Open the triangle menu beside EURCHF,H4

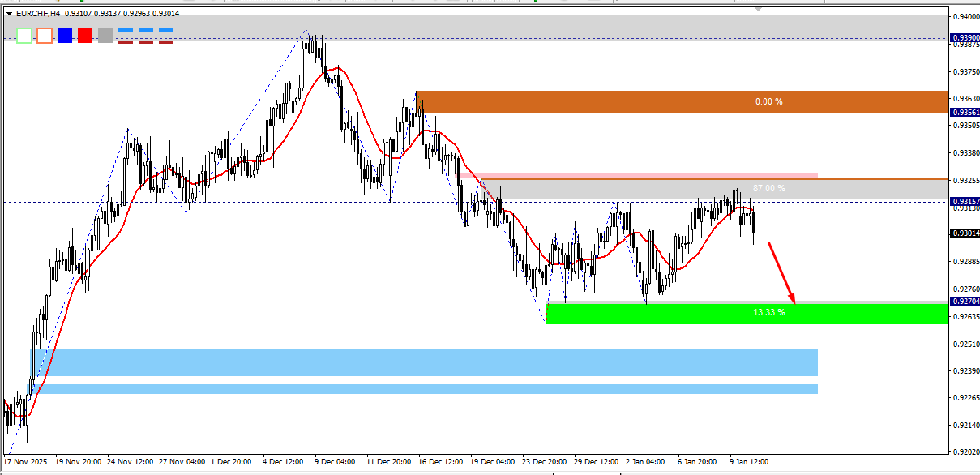(9, 13)
